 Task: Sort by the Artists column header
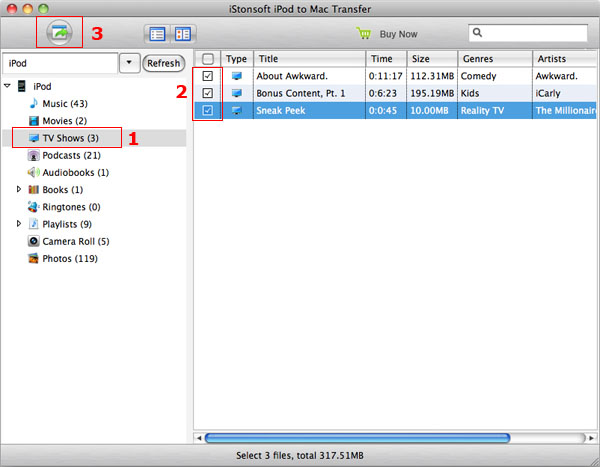(x=564, y=59)
